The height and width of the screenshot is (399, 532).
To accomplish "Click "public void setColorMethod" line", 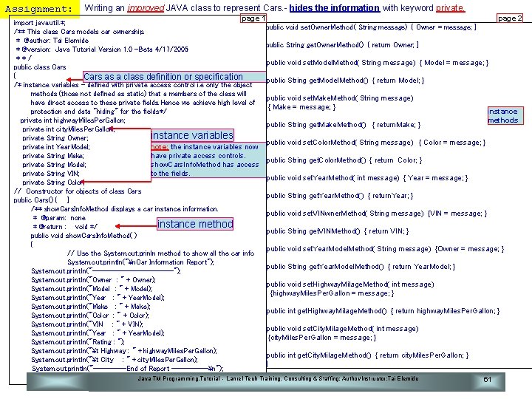I will coord(376,143).
